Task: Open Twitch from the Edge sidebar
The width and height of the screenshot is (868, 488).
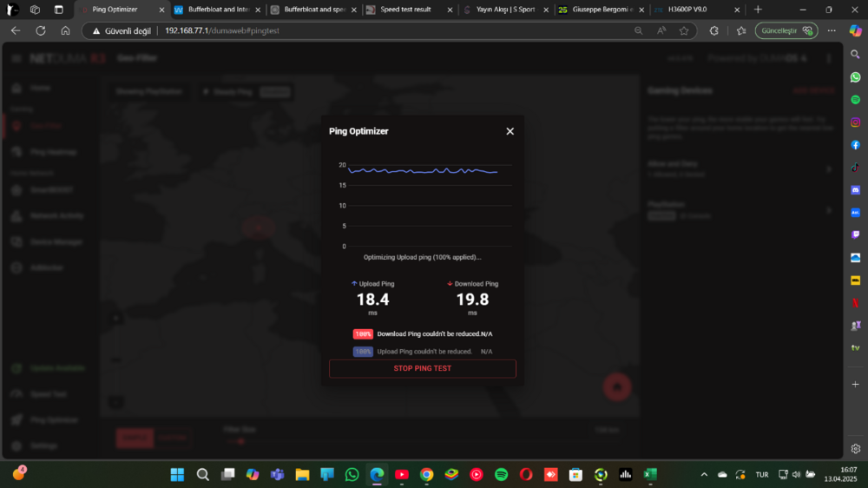Action: point(855,234)
